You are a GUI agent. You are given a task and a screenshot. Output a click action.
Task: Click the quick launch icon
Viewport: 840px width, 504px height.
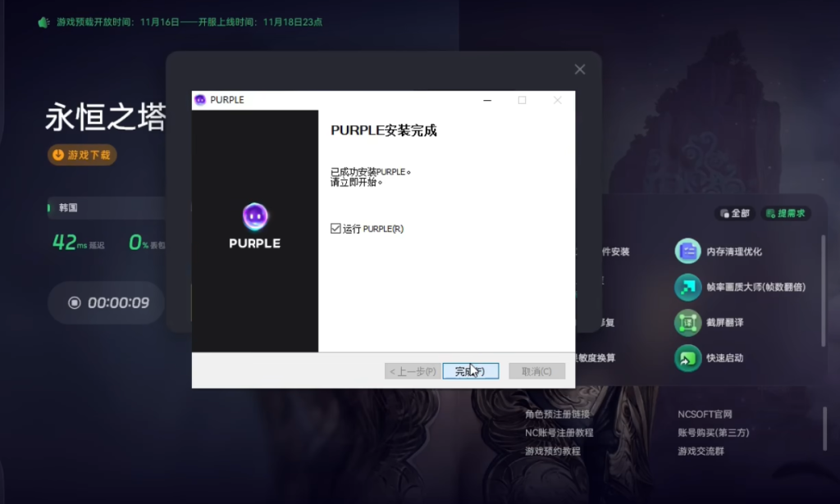pyautogui.click(x=687, y=358)
